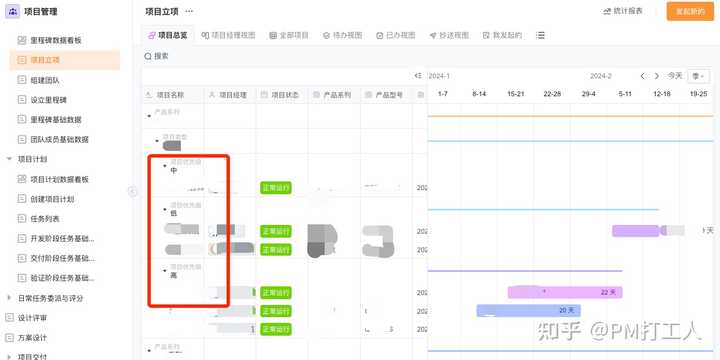Image resolution: width=720 pixels, height=360 pixels.
Task: Collapse the 低 priority group row
Action: (165, 209)
